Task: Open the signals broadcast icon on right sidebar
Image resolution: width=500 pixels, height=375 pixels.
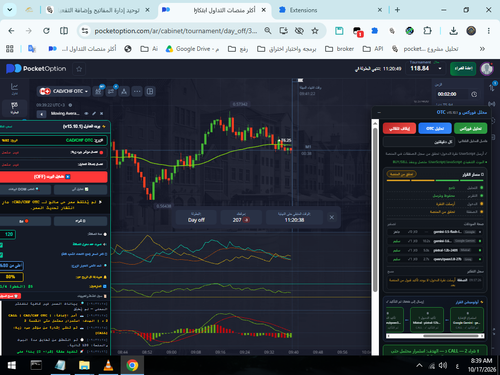Action: coord(492,104)
